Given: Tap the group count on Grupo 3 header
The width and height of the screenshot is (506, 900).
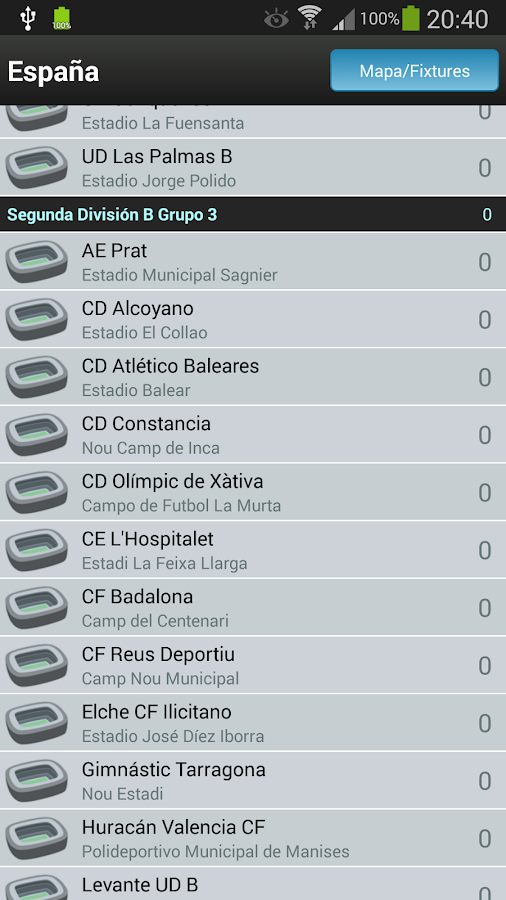Looking at the screenshot, I should pyautogui.click(x=487, y=215).
